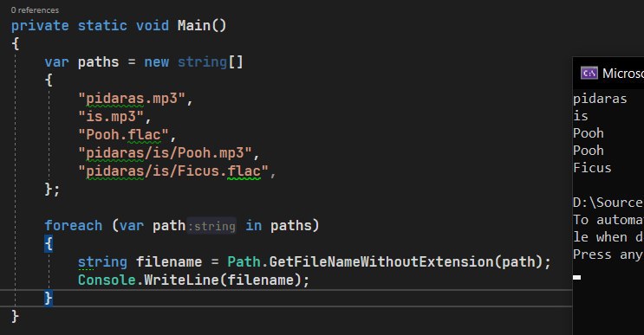Viewport: 644px width, 335px height.
Task: Click the Main method name
Action: click(194, 25)
